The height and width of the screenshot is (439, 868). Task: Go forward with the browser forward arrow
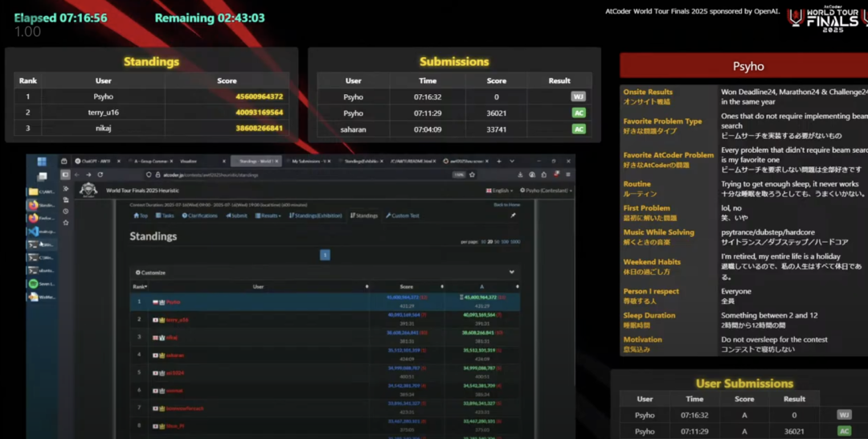click(88, 174)
